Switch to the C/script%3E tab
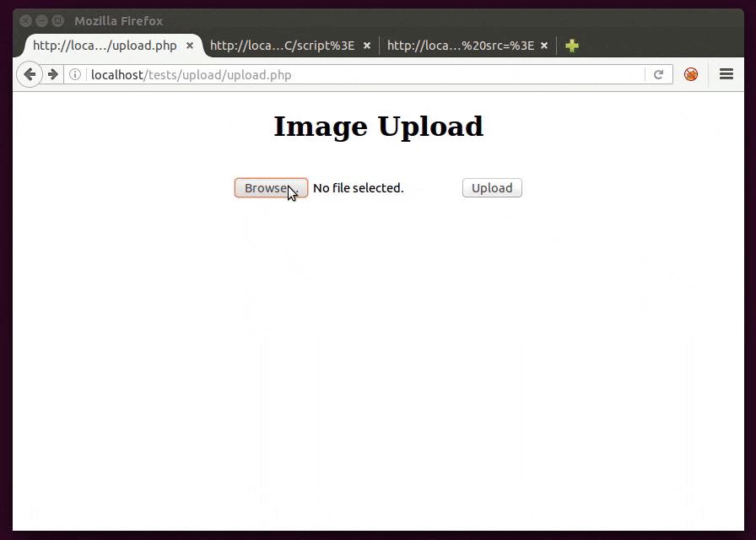This screenshot has height=540, width=756. (x=283, y=46)
